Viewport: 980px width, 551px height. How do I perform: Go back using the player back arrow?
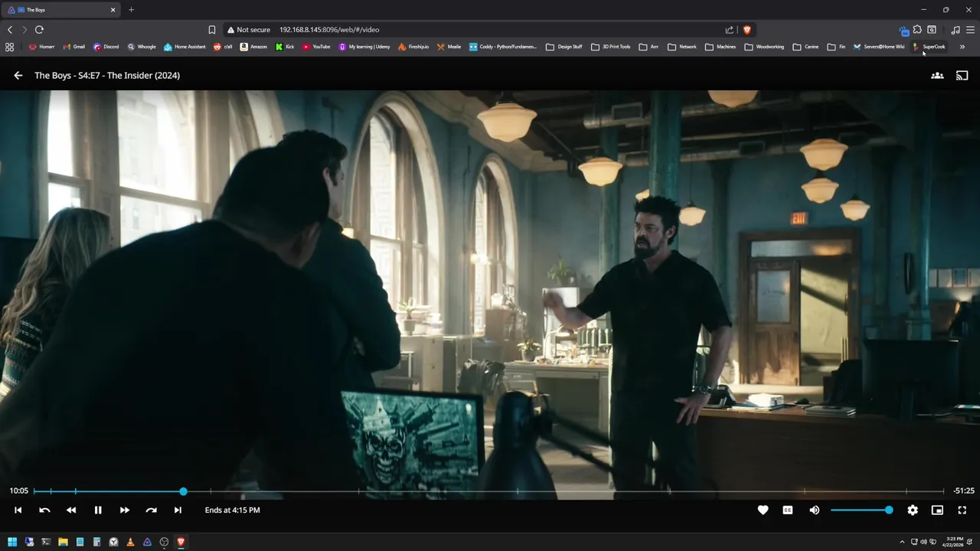point(18,76)
